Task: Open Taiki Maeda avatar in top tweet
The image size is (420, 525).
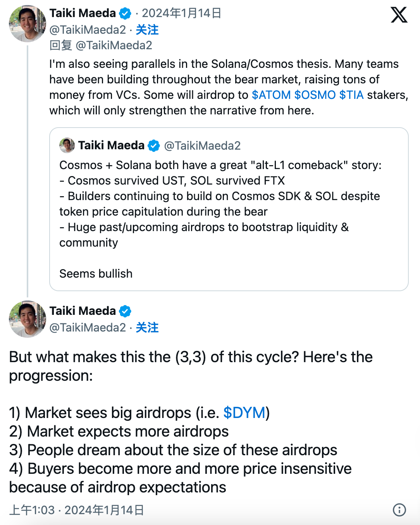Action: [x=28, y=24]
